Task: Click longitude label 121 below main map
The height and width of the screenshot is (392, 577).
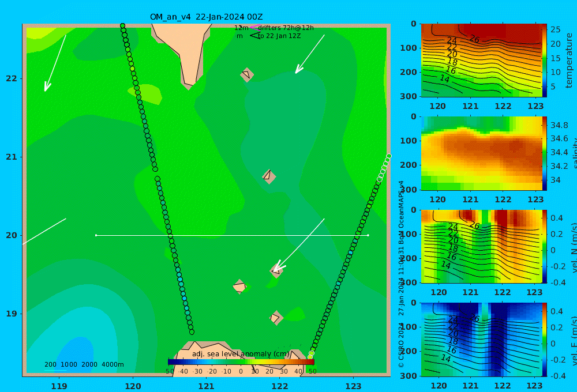Action: tap(207, 386)
